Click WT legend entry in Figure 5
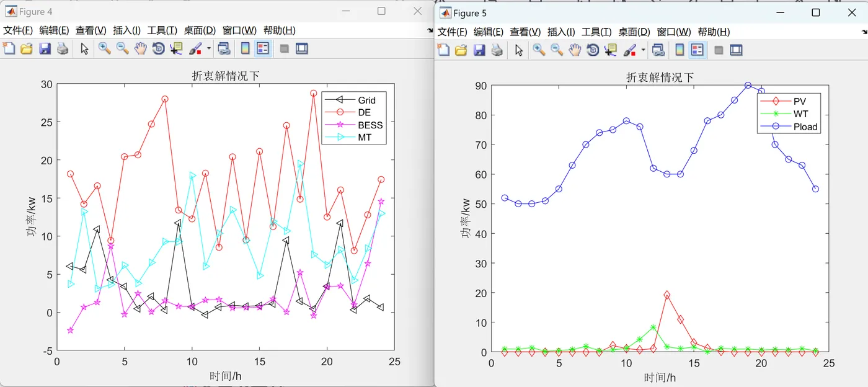This screenshot has width=868, height=387. [800, 114]
